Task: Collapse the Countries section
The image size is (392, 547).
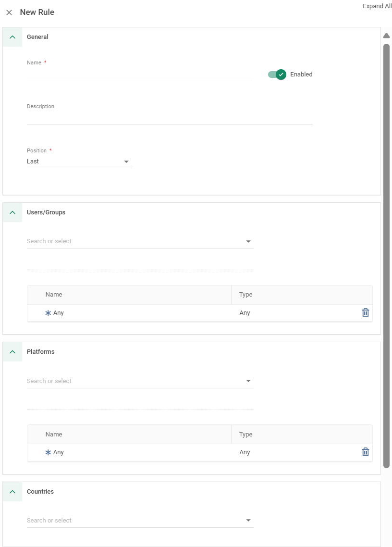Action: point(12,492)
